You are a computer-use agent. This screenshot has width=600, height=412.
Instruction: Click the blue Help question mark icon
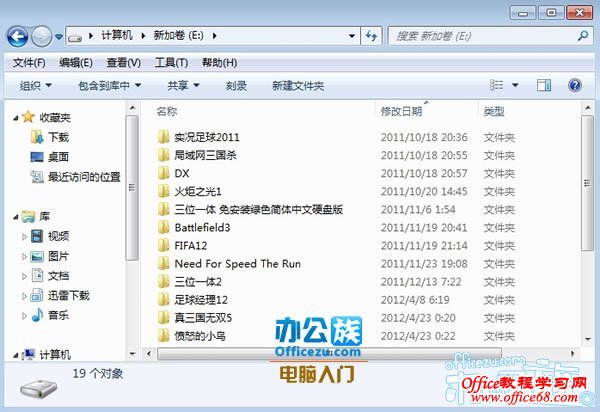pos(574,85)
